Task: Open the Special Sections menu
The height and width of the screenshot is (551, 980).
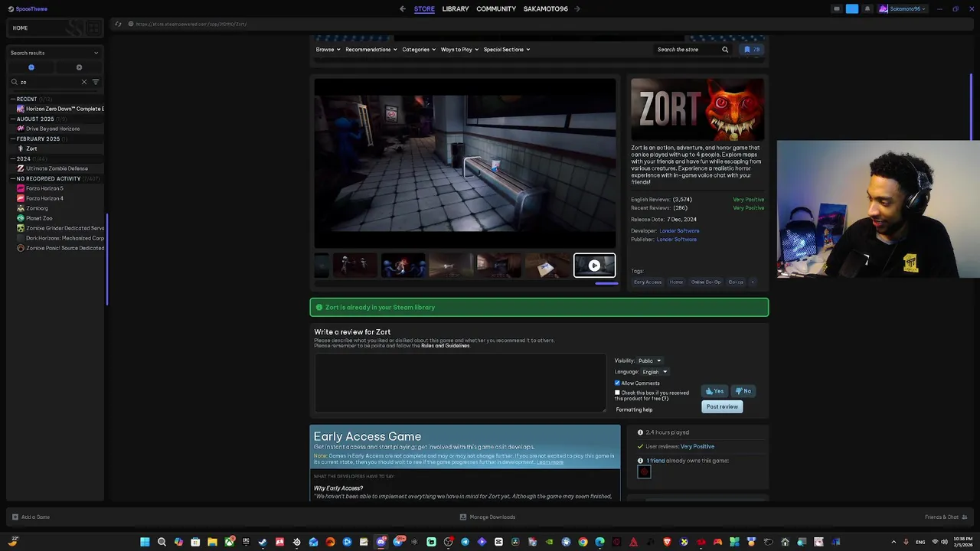Action: (x=506, y=50)
